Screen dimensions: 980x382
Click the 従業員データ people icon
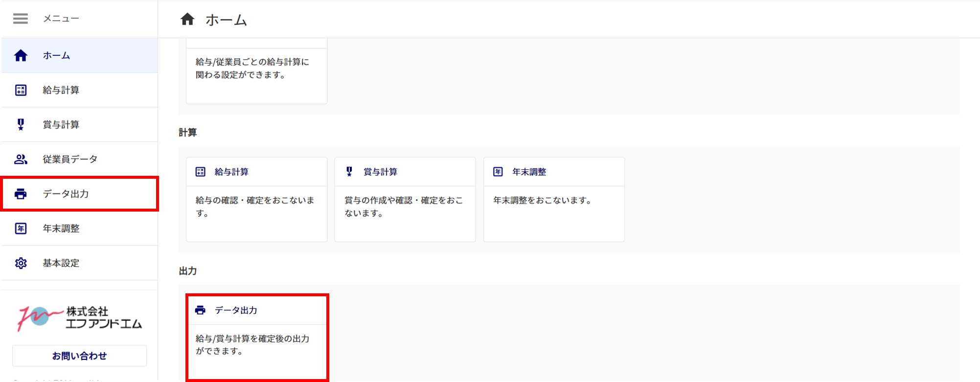(21, 159)
